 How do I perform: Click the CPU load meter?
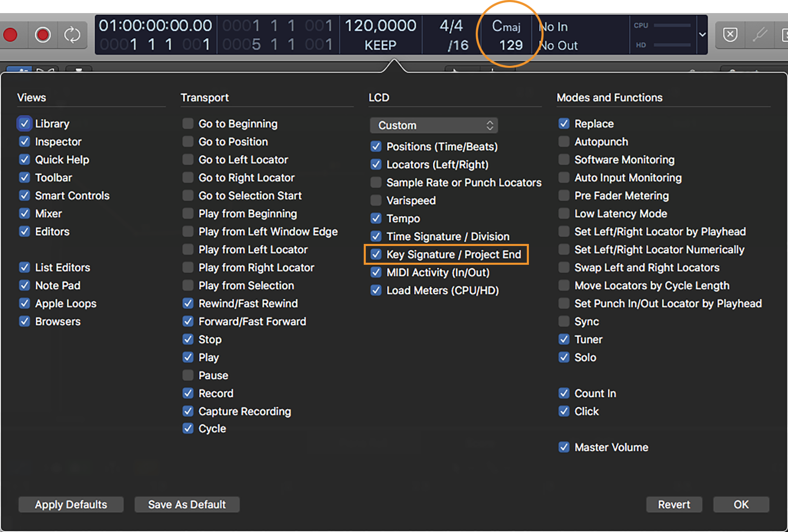click(x=662, y=25)
